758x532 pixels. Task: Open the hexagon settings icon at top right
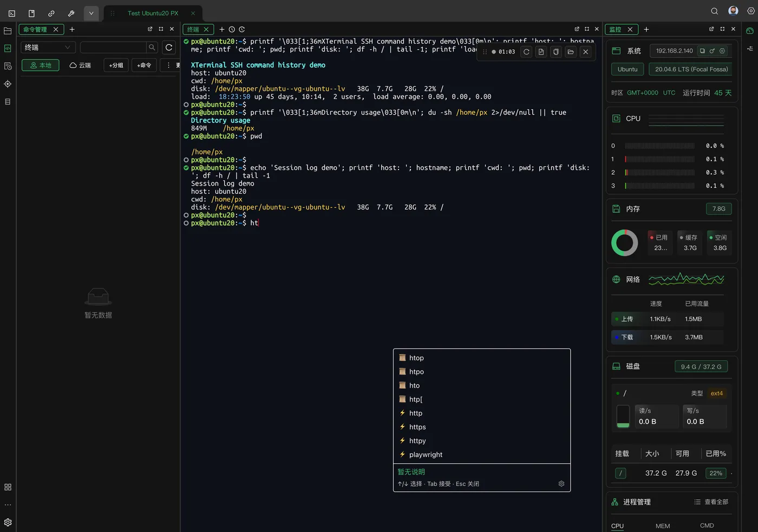[751, 11]
